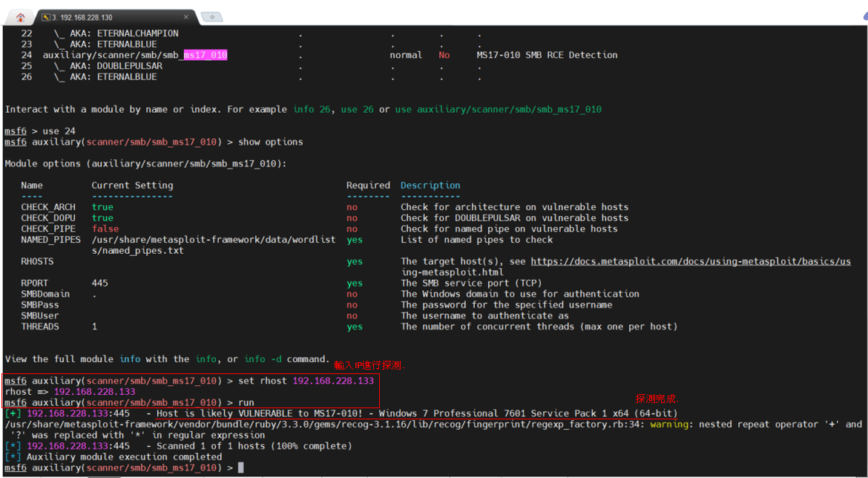Click 'Host is likely VULNERABLE to MS17-010!' result
The image size is (868, 478).
tap(259, 413)
